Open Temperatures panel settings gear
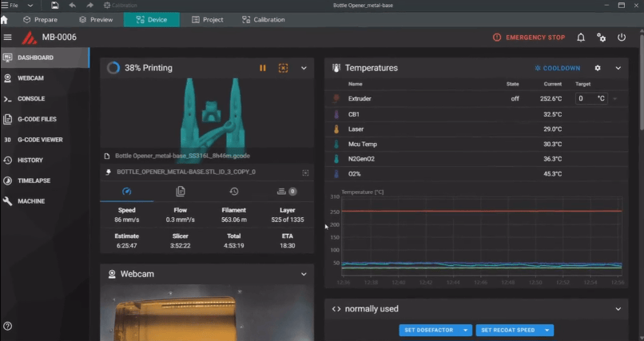Image resolution: width=644 pixels, height=341 pixels. pos(598,69)
